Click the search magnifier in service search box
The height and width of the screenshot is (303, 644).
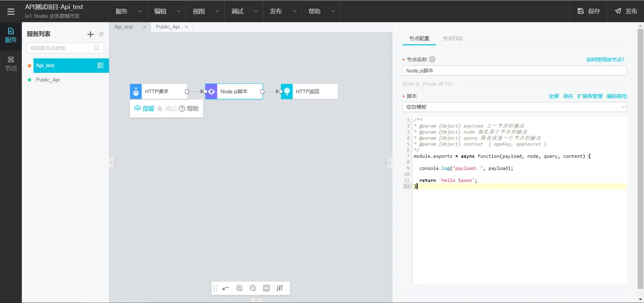(x=97, y=48)
